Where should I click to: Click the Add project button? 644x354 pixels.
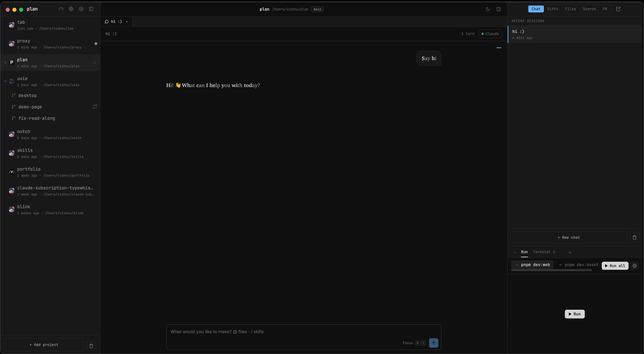(x=44, y=344)
